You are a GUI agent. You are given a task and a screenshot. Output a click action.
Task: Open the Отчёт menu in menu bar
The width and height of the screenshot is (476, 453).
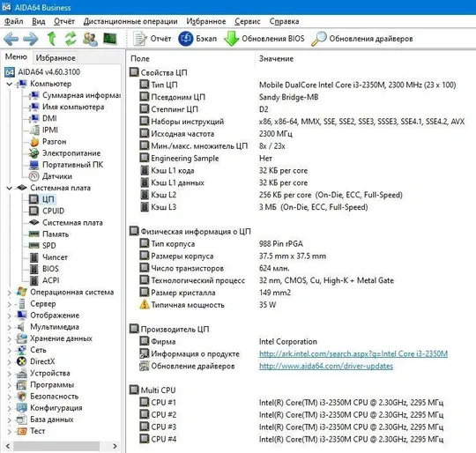point(64,21)
